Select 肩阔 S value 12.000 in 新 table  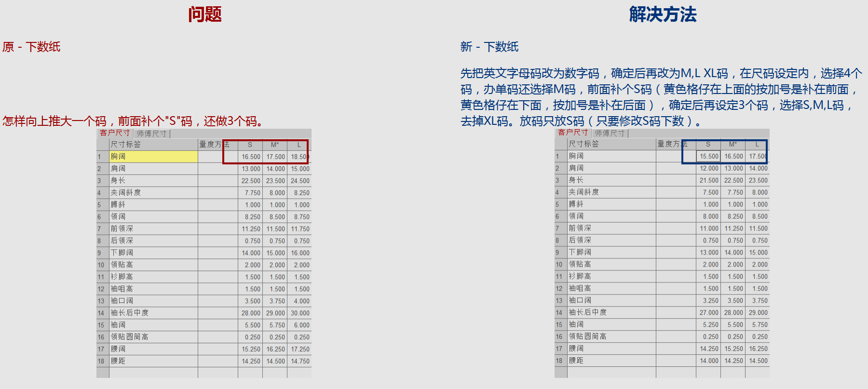point(708,168)
